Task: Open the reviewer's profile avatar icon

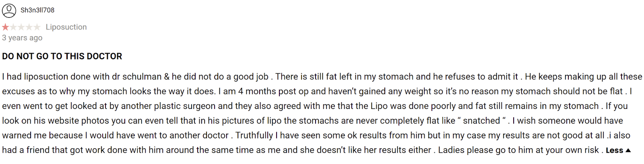Action: pyautogui.click(x=9, y=10)
